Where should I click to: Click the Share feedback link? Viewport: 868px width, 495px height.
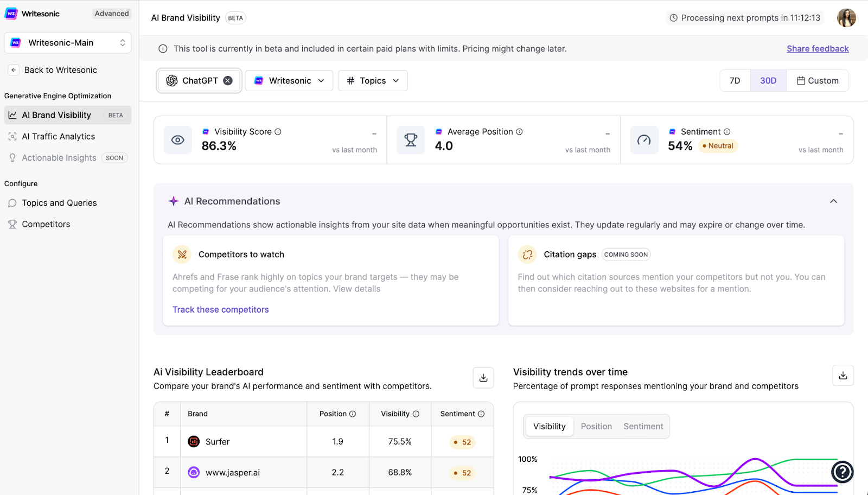[x=818, y=49]
